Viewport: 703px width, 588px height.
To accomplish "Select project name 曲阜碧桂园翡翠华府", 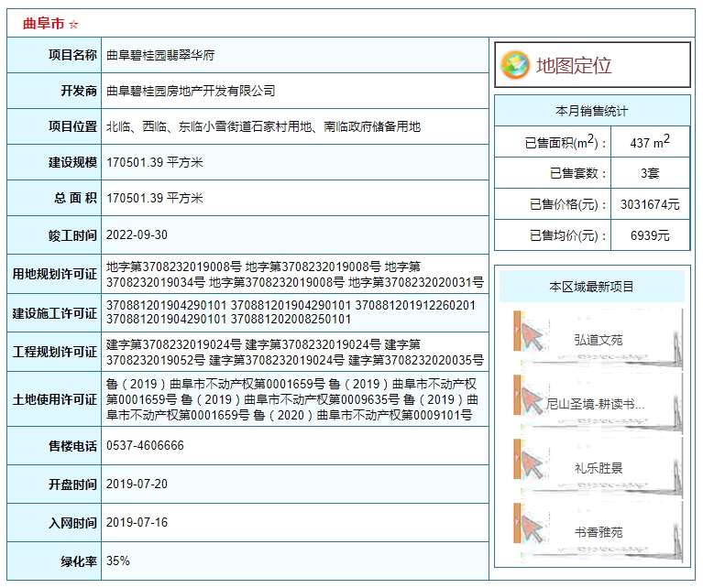I will (160, 55).
